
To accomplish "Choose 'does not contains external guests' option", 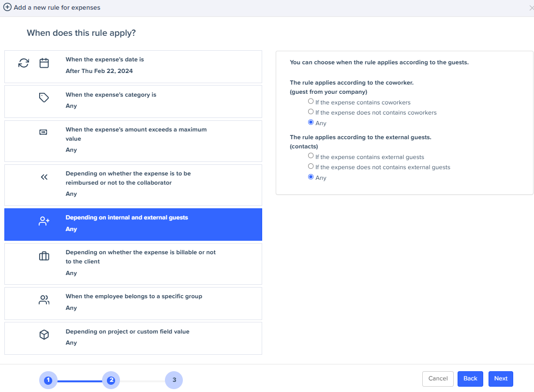I will (x=311, y=166).
